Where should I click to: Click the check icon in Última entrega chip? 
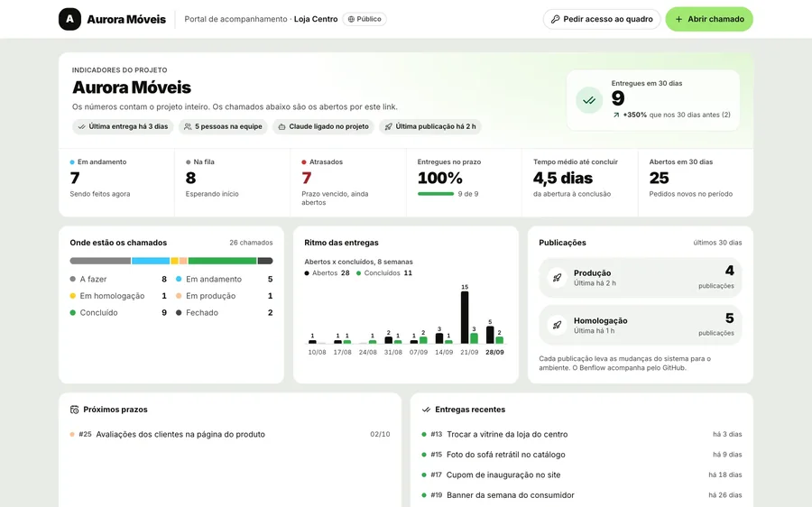81,126
